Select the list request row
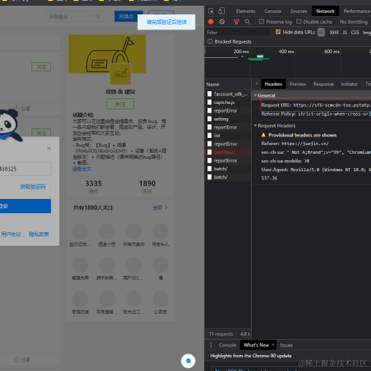This screenshot has height=371, width=371. click(228, 135)
